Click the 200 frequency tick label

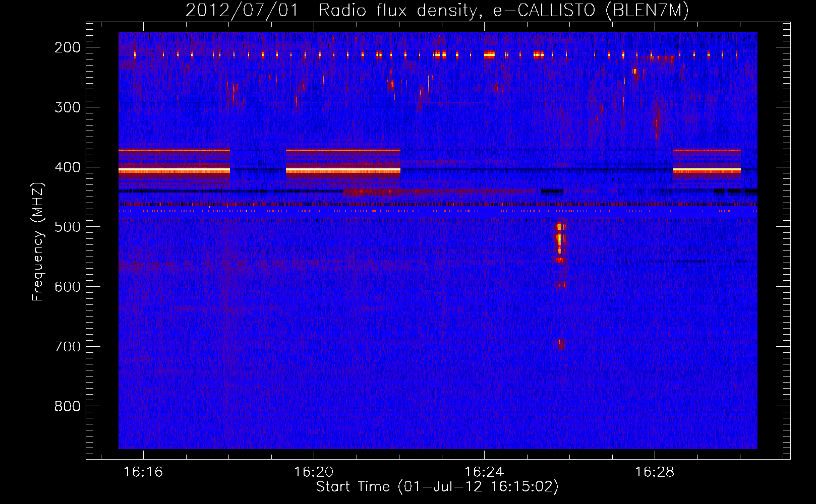[68, 47]
